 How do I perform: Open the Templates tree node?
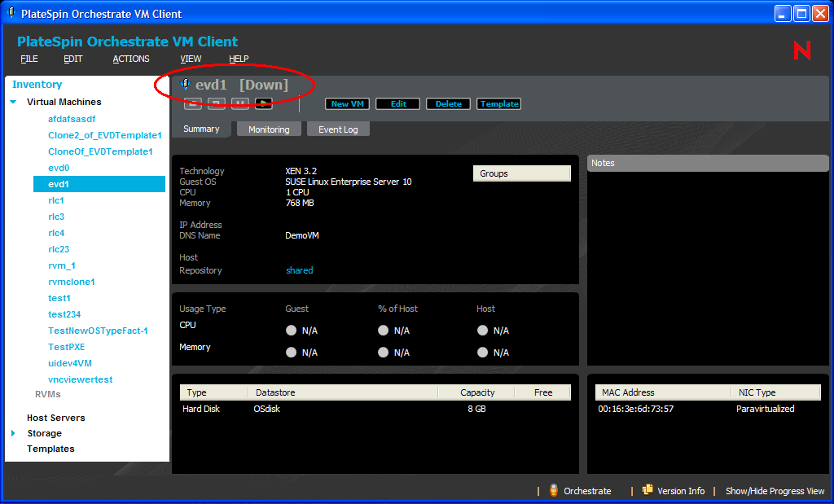(x=50, y=449)
